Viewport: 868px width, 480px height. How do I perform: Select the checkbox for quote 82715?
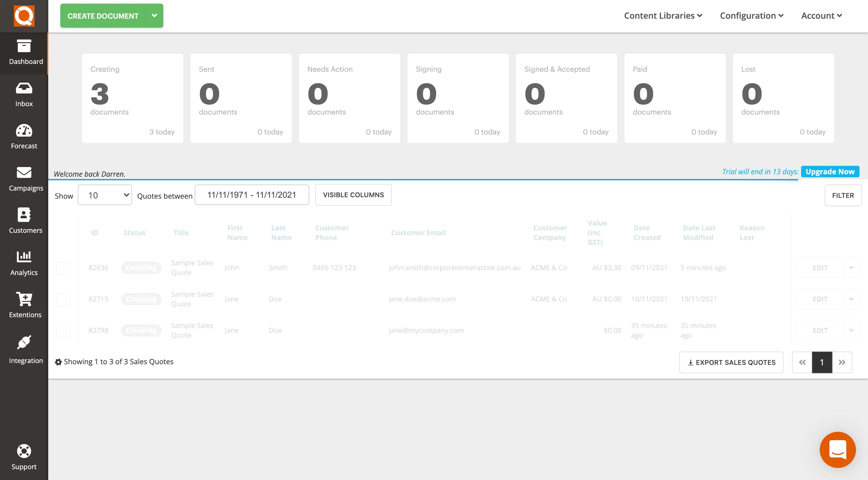(63, 299)
